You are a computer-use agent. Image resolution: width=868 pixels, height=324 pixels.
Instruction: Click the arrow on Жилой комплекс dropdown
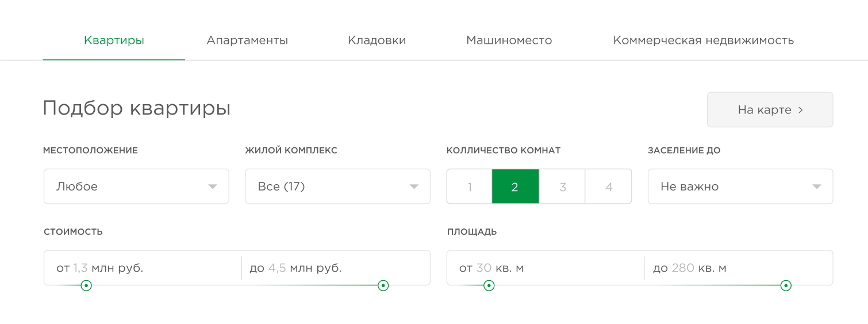414,187
